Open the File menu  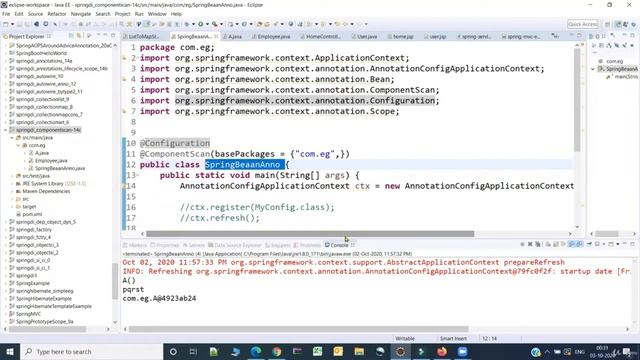coord(6,14)
